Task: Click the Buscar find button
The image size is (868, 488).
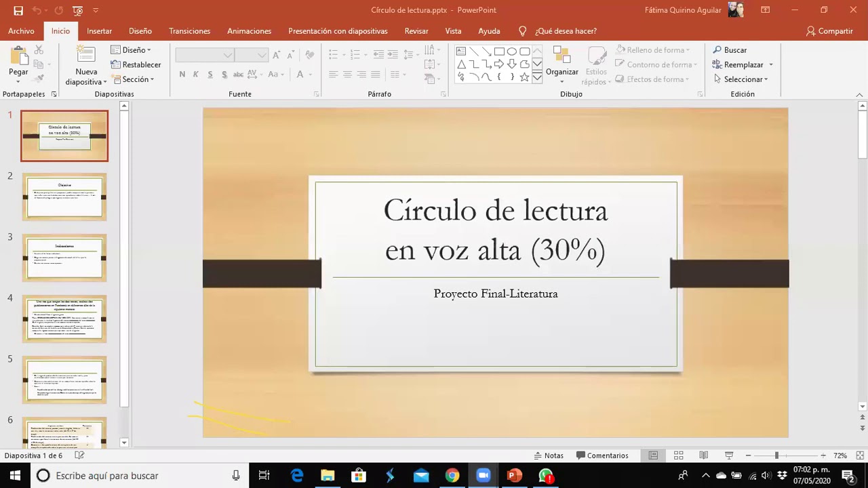Action: click(x=730, y=50)
